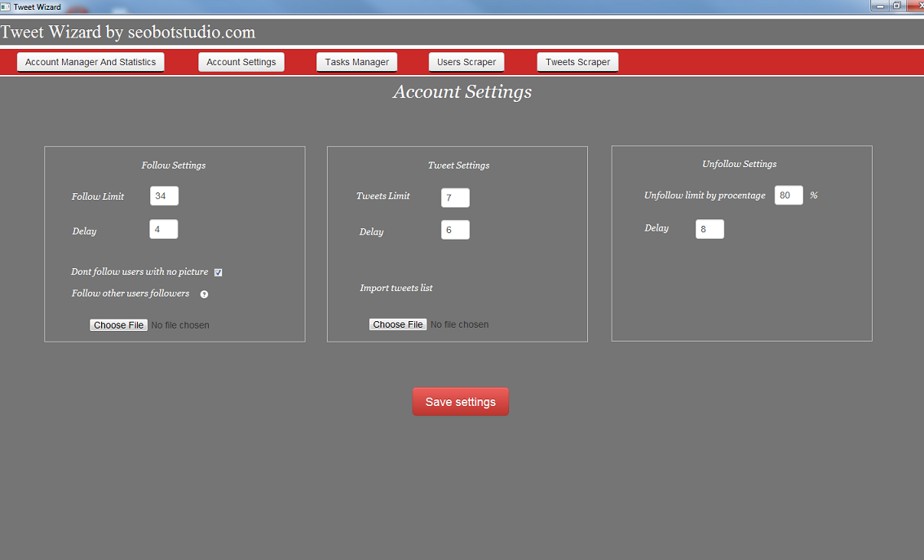Open the Tasks Manager tab
The height and width of the screenshot is (560, 924).
pos(356,62)
